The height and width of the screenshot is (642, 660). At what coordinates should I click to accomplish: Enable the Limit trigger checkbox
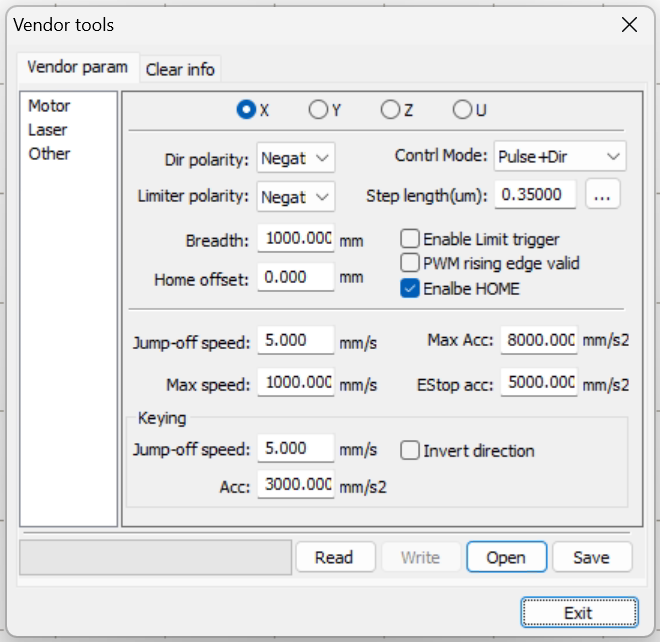410,239
